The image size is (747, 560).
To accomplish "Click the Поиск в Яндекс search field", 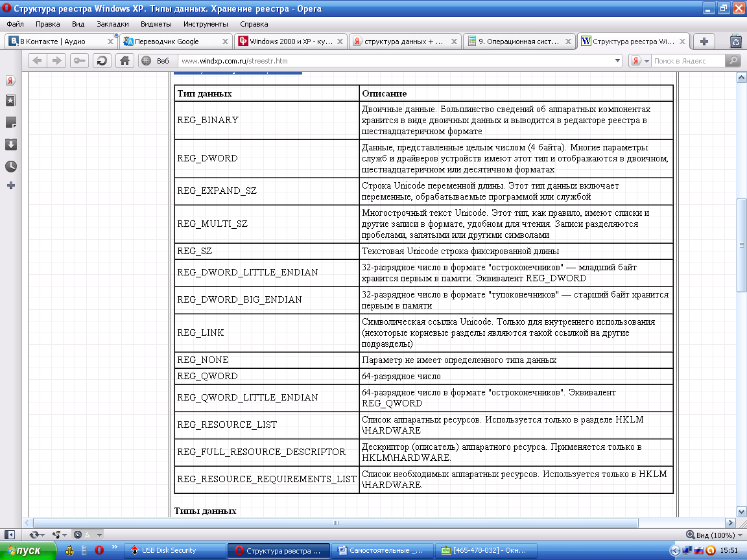I will click(688, 60).
